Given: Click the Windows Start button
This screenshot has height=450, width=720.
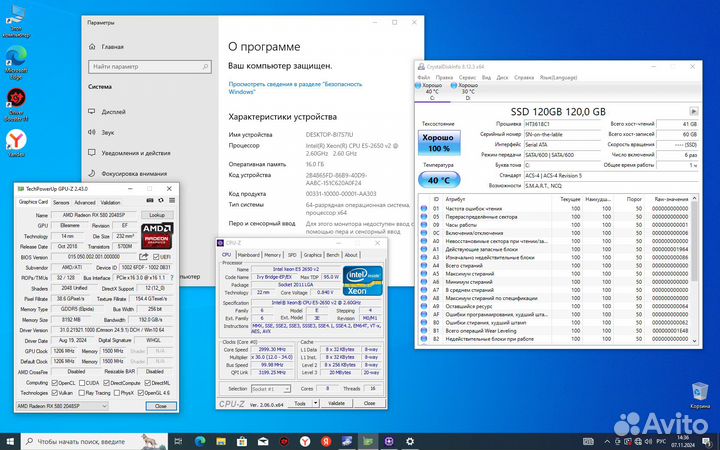Looking at the screenshot, I should pyautogui.click(x=10, y=442).
